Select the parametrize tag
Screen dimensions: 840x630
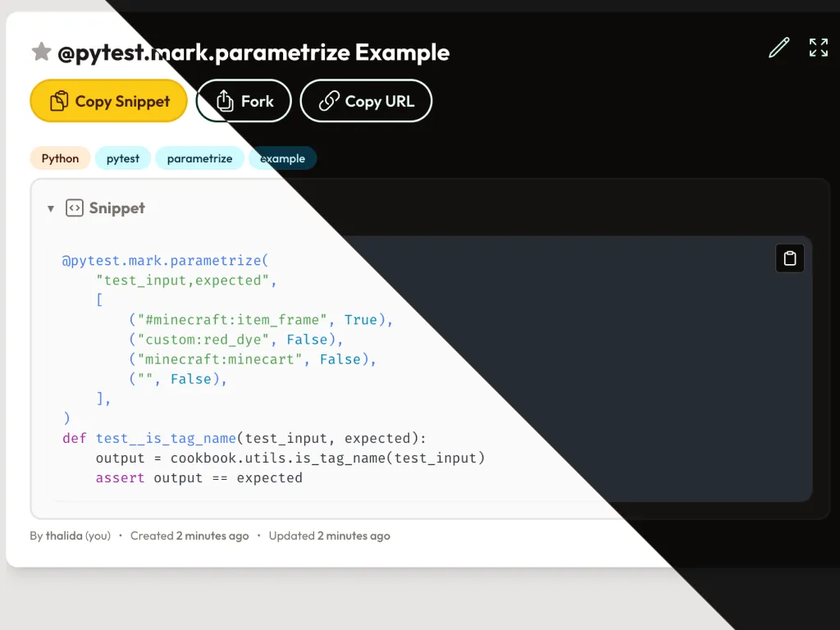pyautogui.click(x=200, y=158)
